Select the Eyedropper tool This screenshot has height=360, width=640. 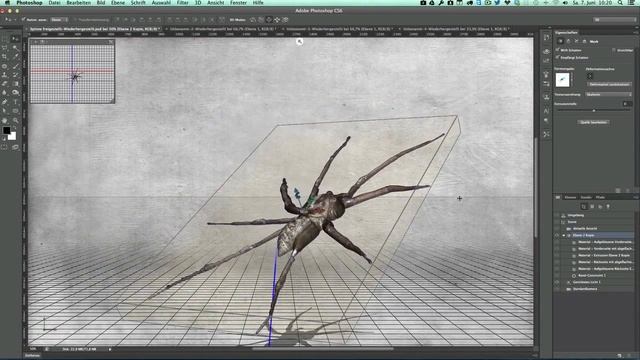click(x=15, y=56)
